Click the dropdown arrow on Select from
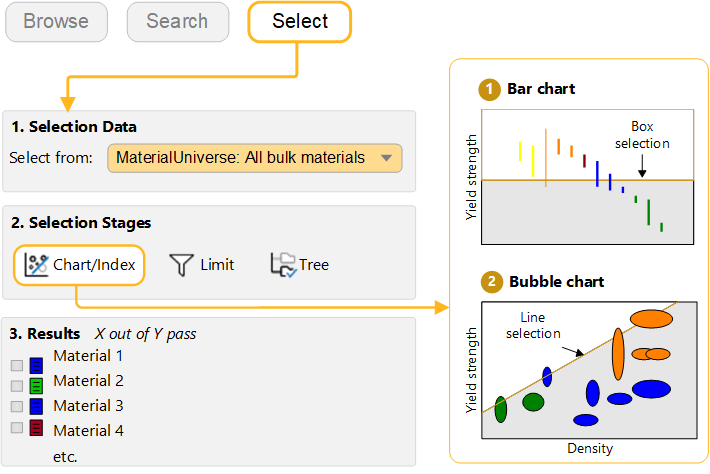Screen dimensions: 710x474 [x=386, y=158]
